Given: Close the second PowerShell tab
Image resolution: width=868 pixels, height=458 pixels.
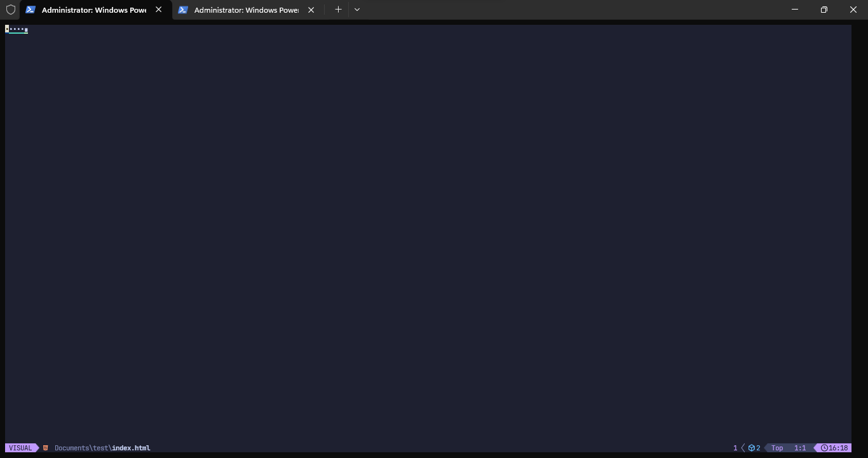Looking at the screenshot, I should [x=311, y=10].
